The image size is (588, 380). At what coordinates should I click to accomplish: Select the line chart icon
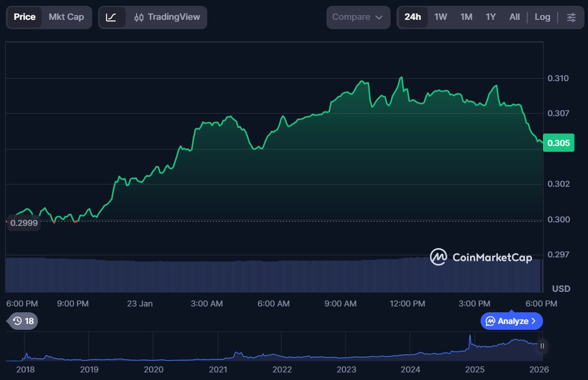(111, 17)
